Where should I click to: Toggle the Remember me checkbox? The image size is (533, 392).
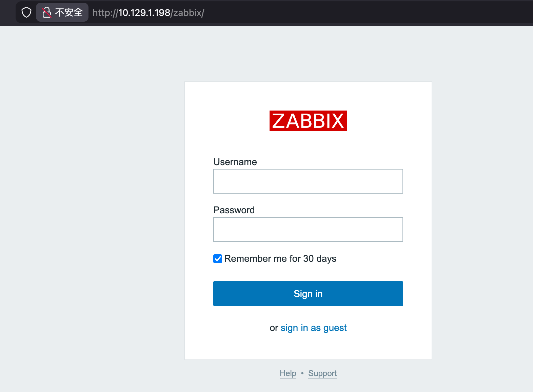tap(218, 259)
